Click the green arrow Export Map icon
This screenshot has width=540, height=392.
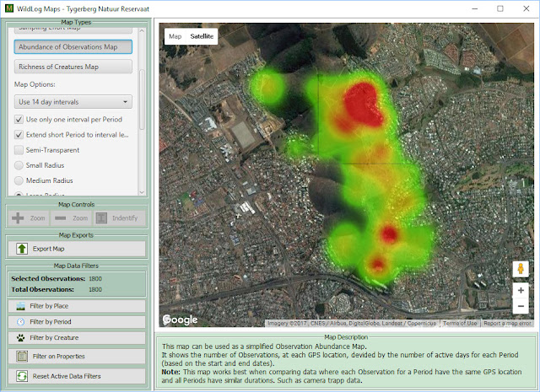click(22, 249)
